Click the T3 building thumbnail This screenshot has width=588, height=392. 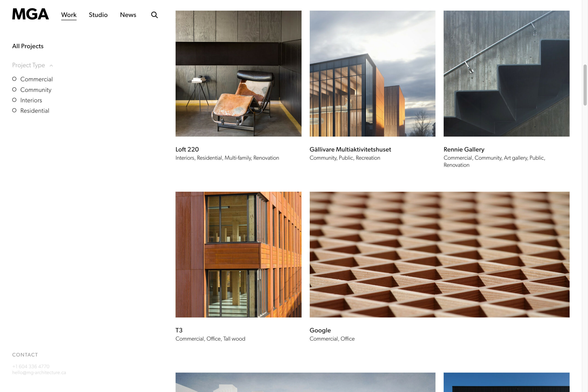(238, 254)
